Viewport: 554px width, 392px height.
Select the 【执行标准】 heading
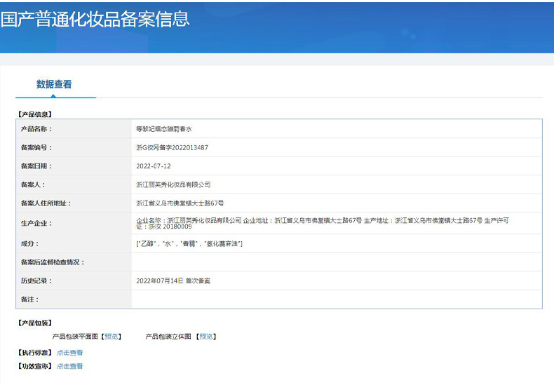[x=35, y=353]
